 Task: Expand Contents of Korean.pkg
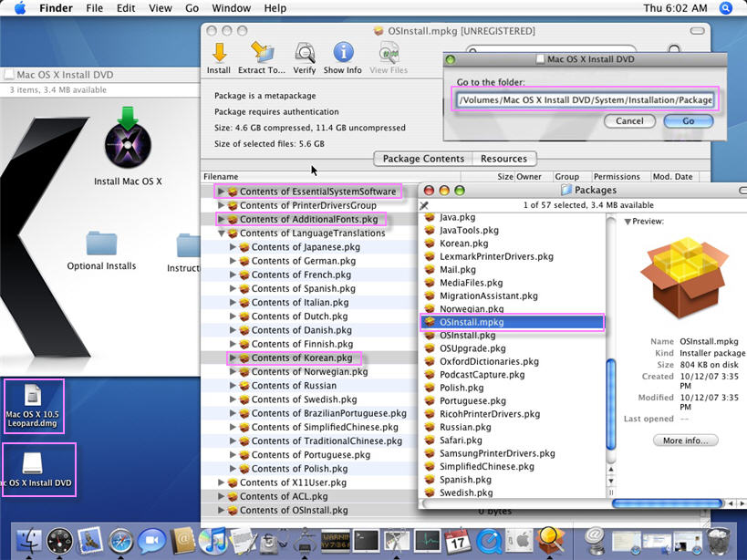[233, 358]
